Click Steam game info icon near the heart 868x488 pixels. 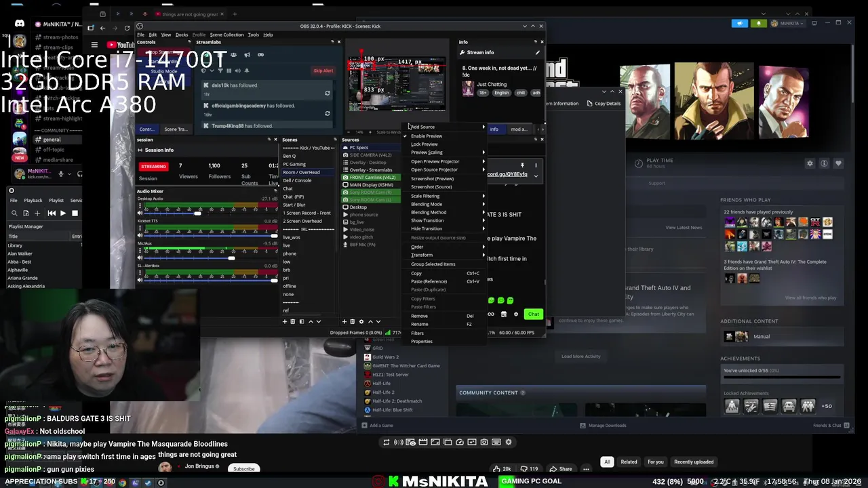tap(824, 163)
